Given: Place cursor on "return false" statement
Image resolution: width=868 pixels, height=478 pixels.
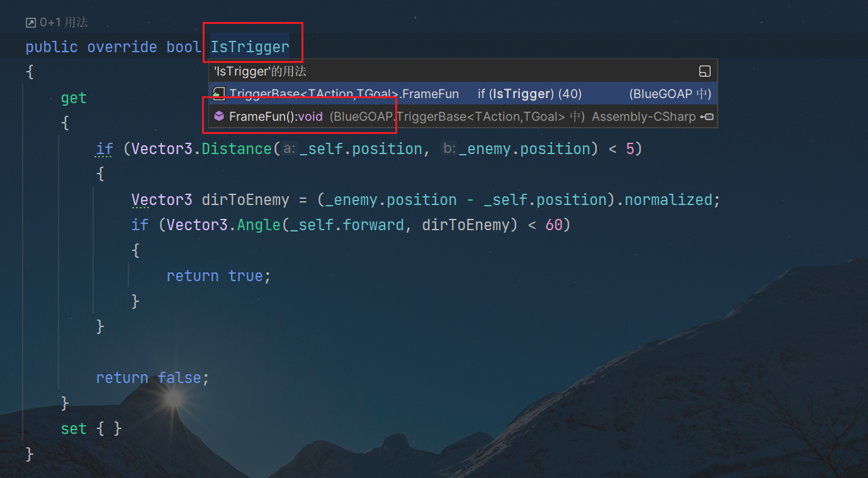Looking at the screenshot, I should 152,378.
